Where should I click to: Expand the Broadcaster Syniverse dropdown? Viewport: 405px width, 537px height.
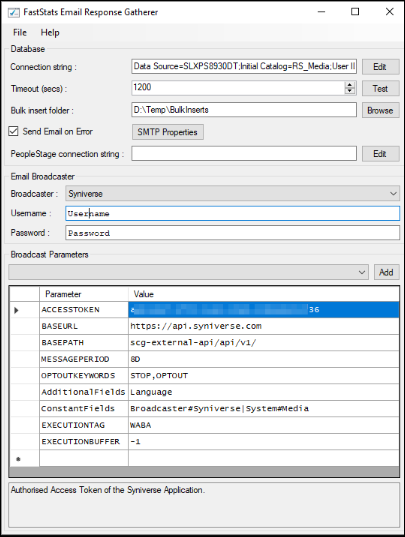coord(393,194)
